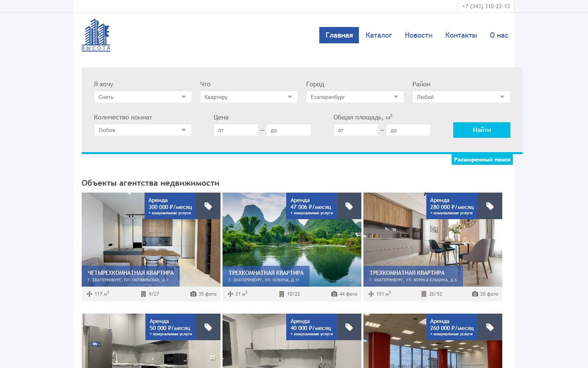This screenshot has width=588, height=368.
Task: Expand the 'Город' dropdown showing Екатеринбург
Action: 355,97
